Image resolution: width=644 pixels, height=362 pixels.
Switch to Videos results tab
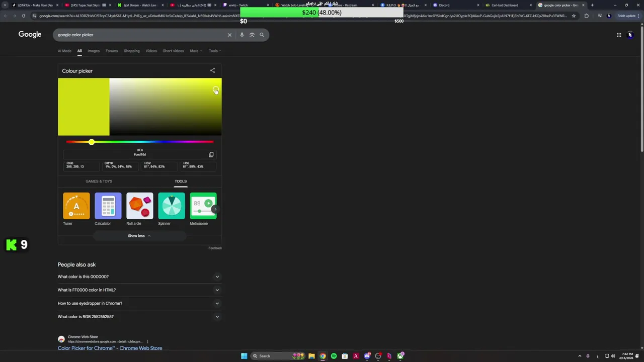[151, 51]
